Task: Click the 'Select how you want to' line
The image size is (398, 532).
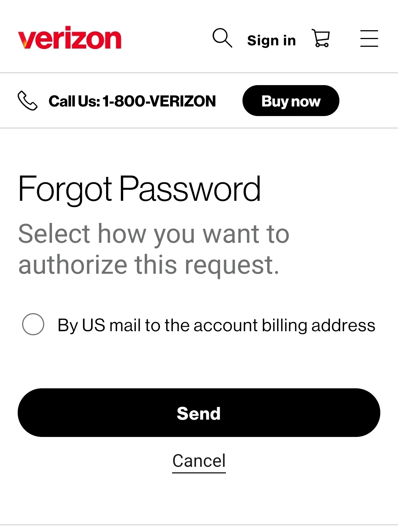Action: 154,234
